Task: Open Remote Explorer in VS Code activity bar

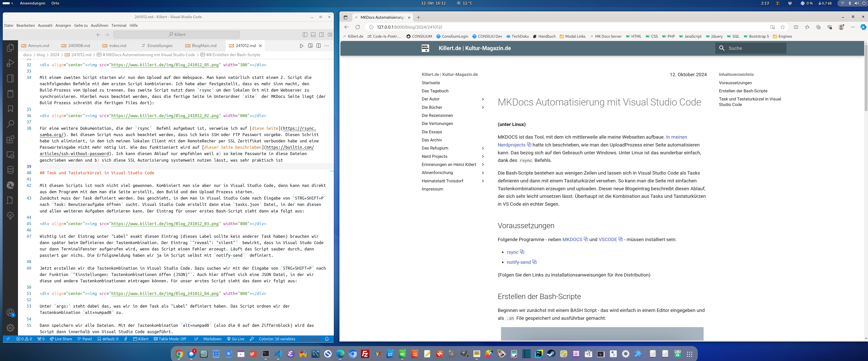Action: pos(10,155)
